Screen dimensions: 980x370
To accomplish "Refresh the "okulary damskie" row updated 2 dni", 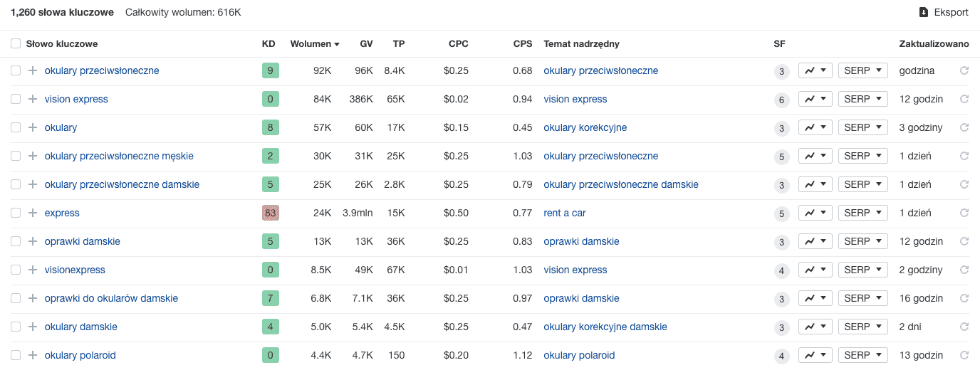I will pos(964,327).
